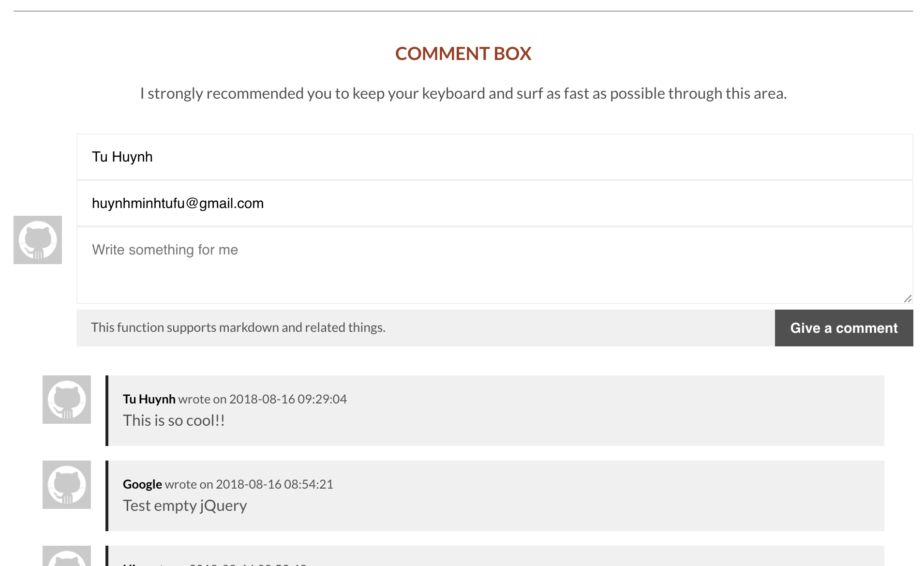
Task: Click the third comment block at the bottom
Action: click(495, 556)
